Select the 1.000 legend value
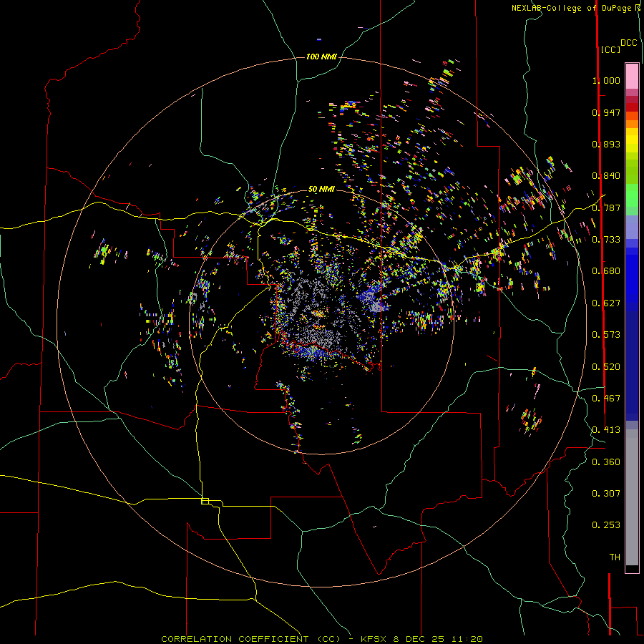This screenshot has height=644, width=644. click(606, 80)
